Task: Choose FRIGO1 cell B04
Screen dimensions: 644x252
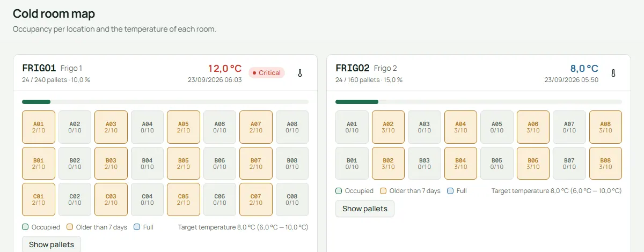Action: point(147,163)
